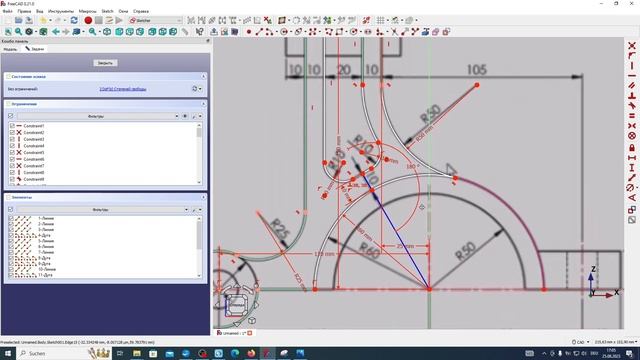The image size is (640, 360).
Task: Click the What's This help cursor icon
Action: pyautogui.click(x=200, y=32)
